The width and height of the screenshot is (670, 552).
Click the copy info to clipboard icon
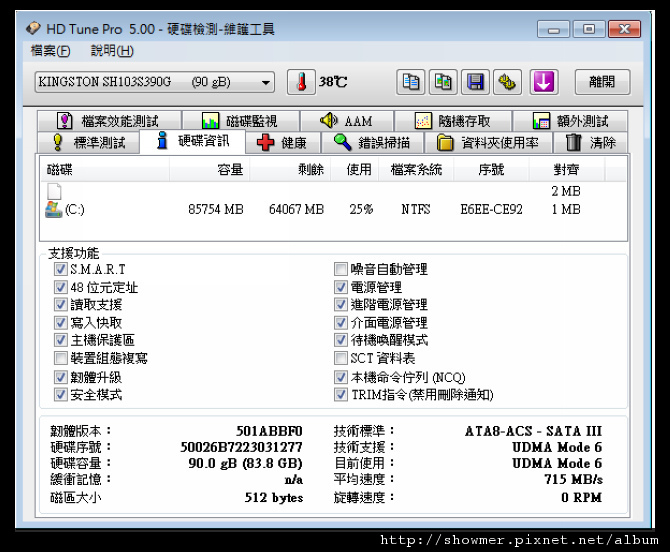click(411, 82)
